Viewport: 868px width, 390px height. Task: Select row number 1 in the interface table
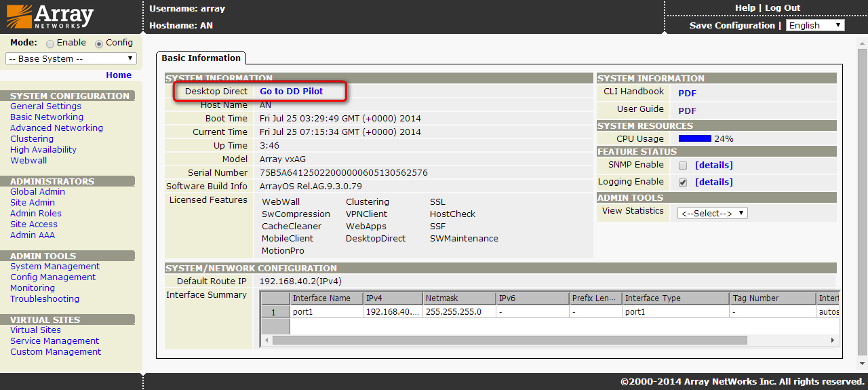(x=275, y=312)
